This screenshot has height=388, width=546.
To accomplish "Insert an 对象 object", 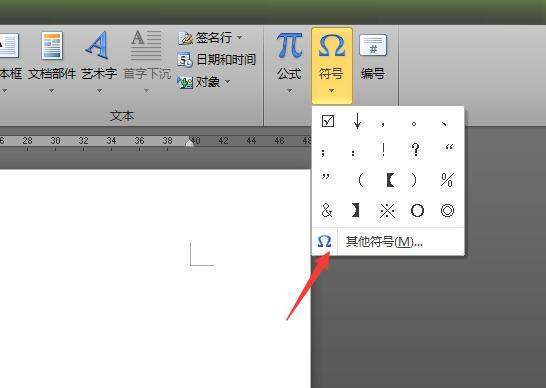I will (198, 82).
